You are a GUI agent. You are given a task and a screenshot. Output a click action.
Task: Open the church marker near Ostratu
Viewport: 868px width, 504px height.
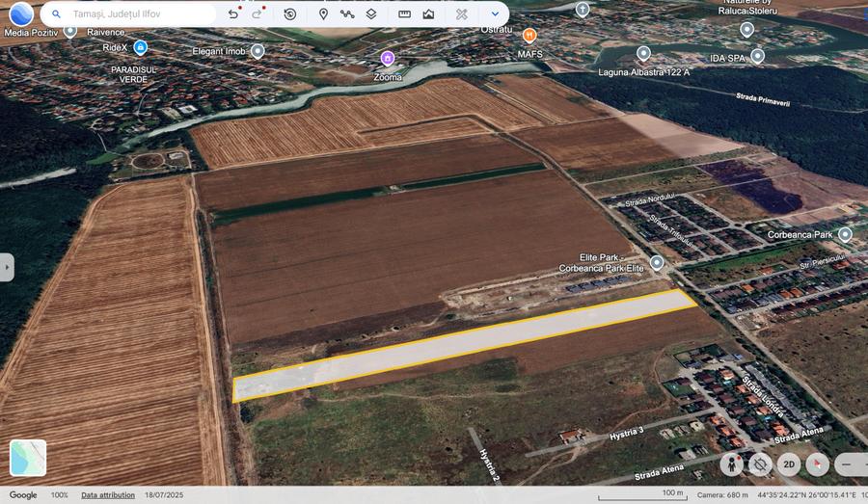tap(583, 10)
